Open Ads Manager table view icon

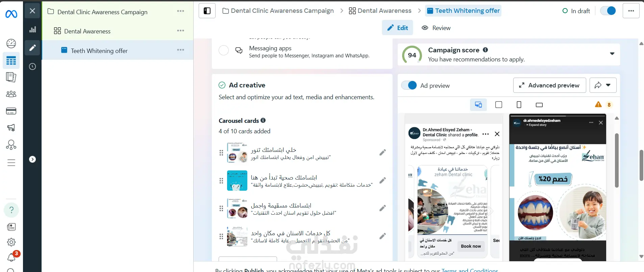[x=11, y=61]
